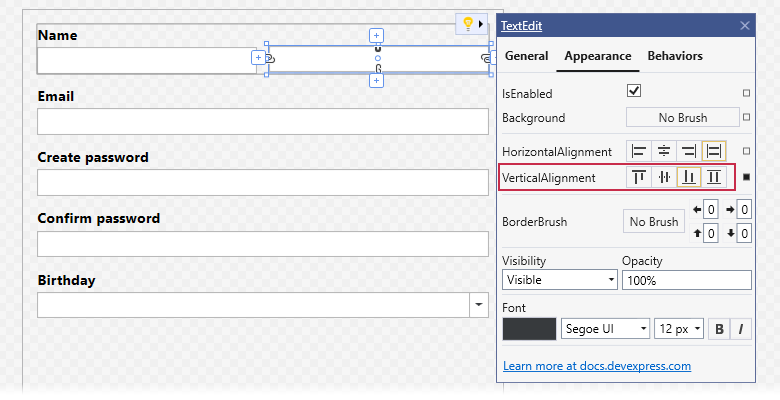Toggle the Bold font button
Screen dimensions: 780x400
click(719, 329)
